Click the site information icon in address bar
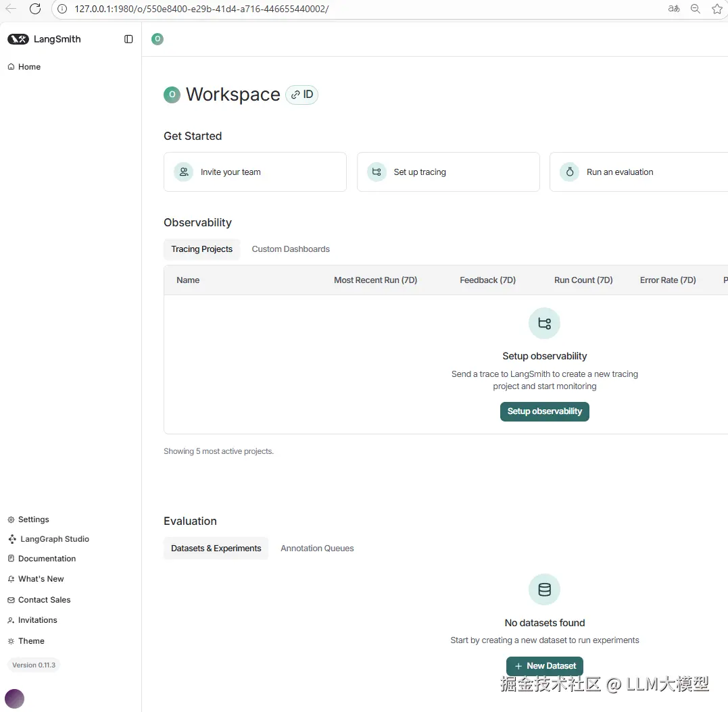The height and width of the screenshot is (712, 728). tap(62, 9)
